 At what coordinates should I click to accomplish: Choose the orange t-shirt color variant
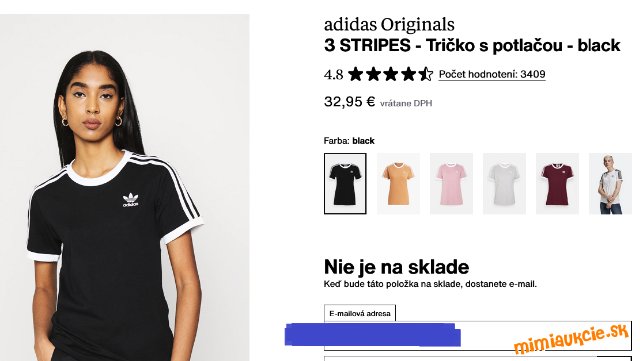(x=398, y=183)
